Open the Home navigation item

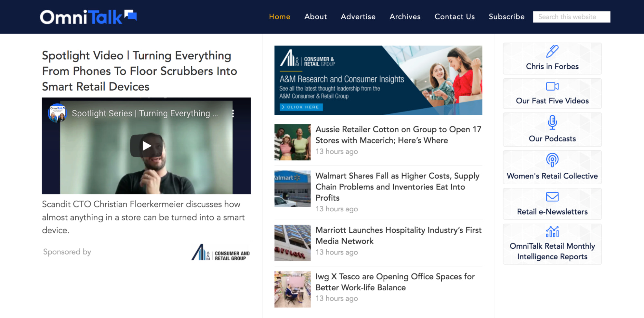(x=279, y=17)
